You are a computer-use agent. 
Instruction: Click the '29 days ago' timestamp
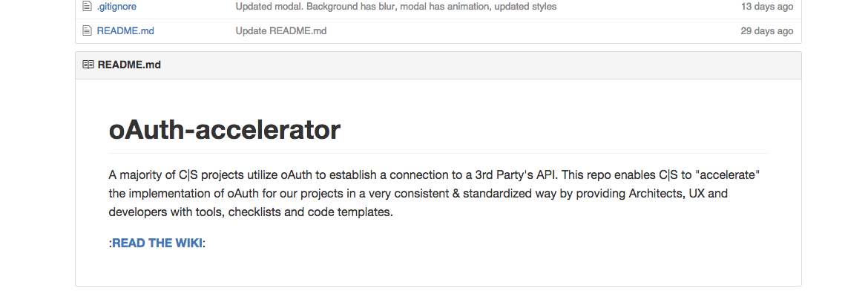tap(766, 31)
